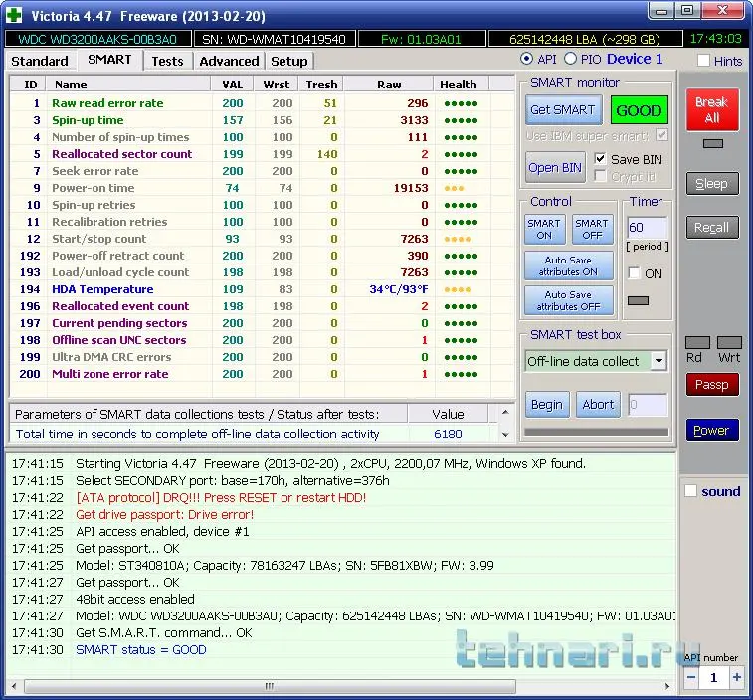Screen dimensions: 753x700
Task: Click the API number value field
Action: [x=714, y=677]
